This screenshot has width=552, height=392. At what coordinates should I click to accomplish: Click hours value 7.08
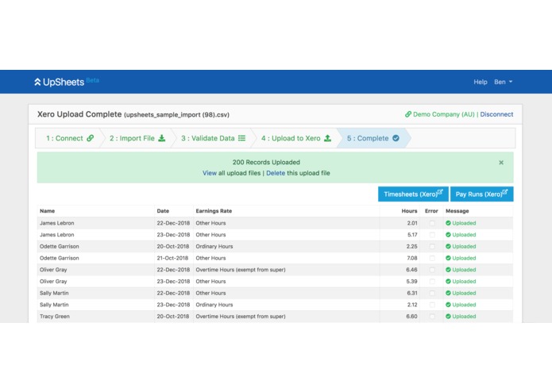(412, 258)
